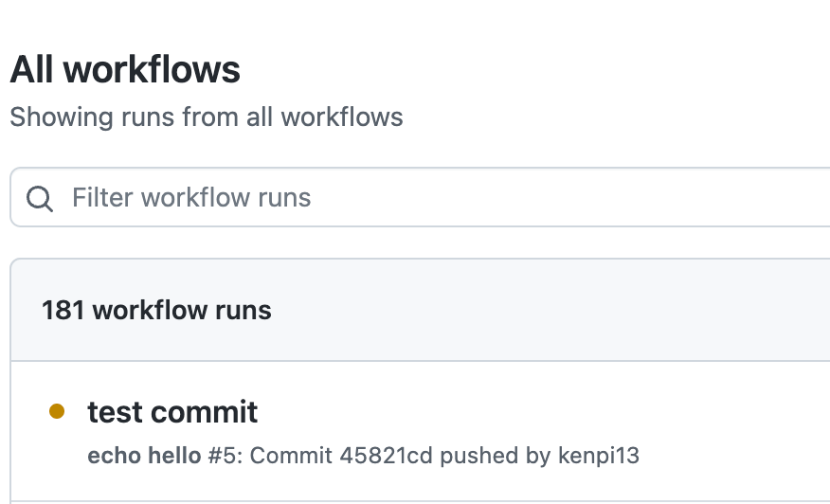Select the test commit run row
The width and height of the screenshot is (830, 504).
click(x=421, y=431)
